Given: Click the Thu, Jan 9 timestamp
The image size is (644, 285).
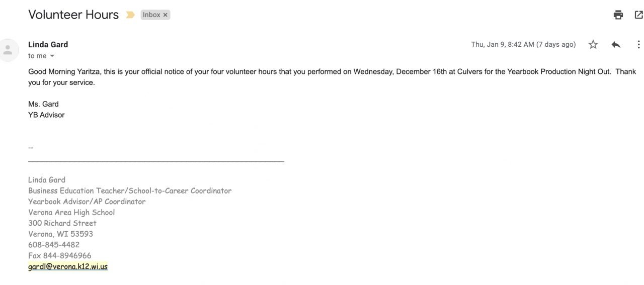Looking at the screenshot, I should (x=523, y=44).
